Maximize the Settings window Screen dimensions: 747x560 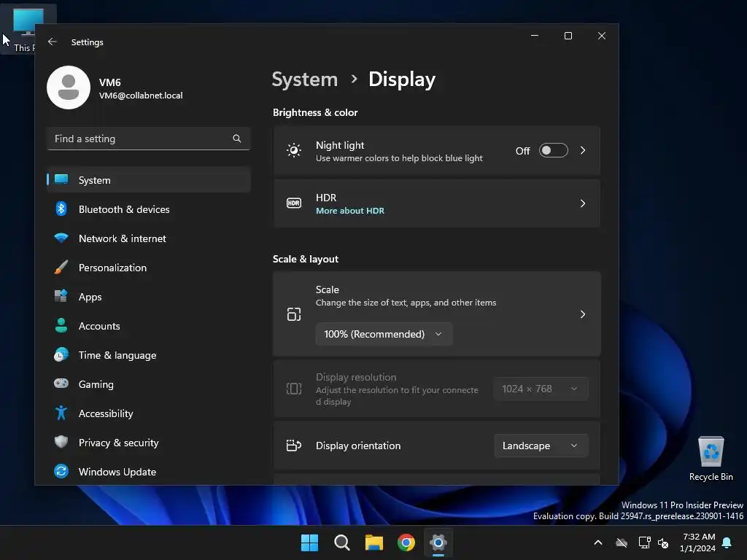(568, 36)
